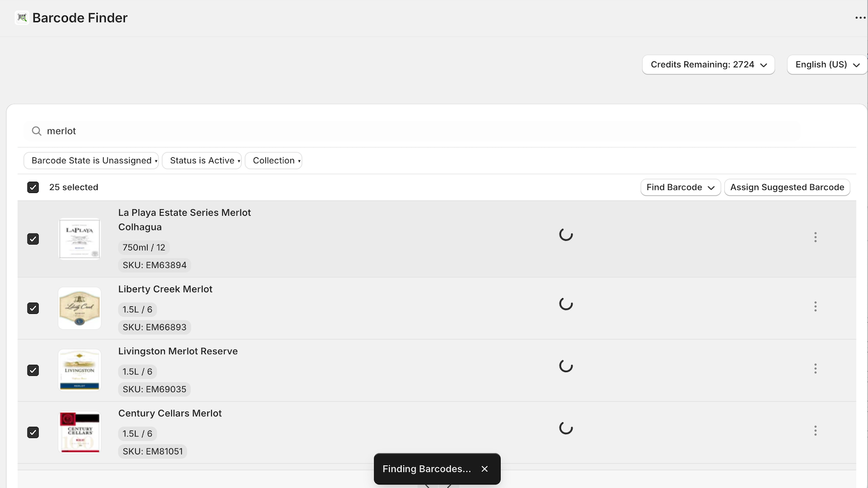Open actions menu for Liberty Creek Merlot
The height and width of the screenshot is (488, 868).
(815, 306)
